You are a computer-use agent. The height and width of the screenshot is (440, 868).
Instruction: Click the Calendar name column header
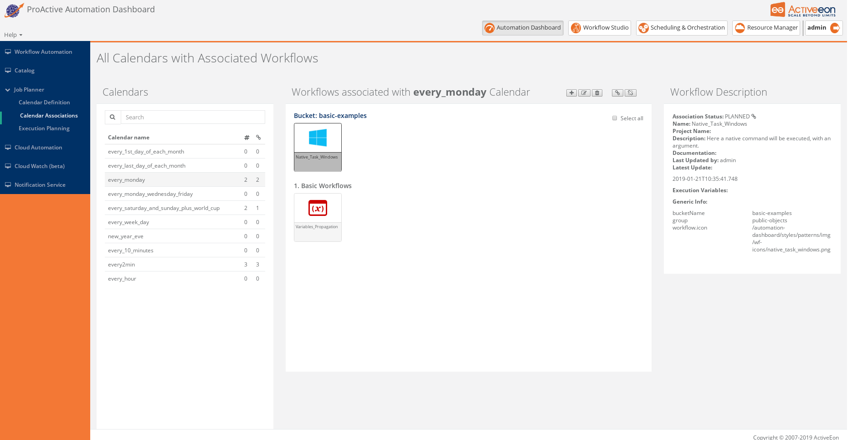128,138
